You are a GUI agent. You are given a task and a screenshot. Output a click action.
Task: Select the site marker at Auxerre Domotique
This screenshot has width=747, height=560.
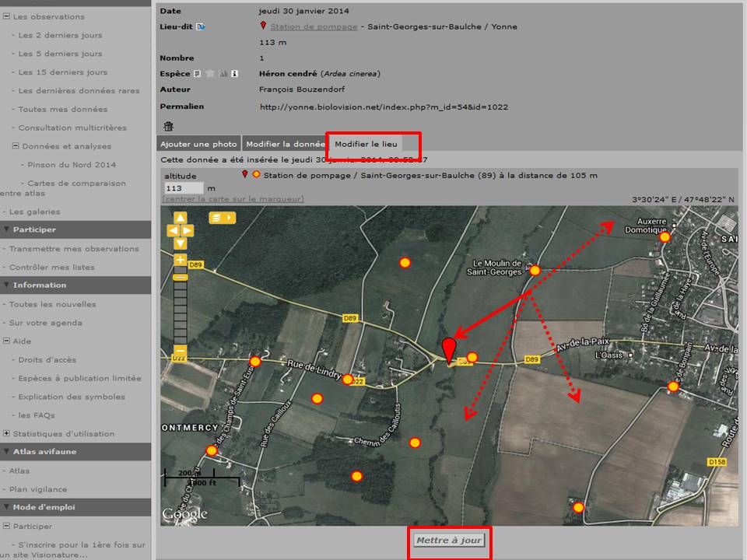665,236
